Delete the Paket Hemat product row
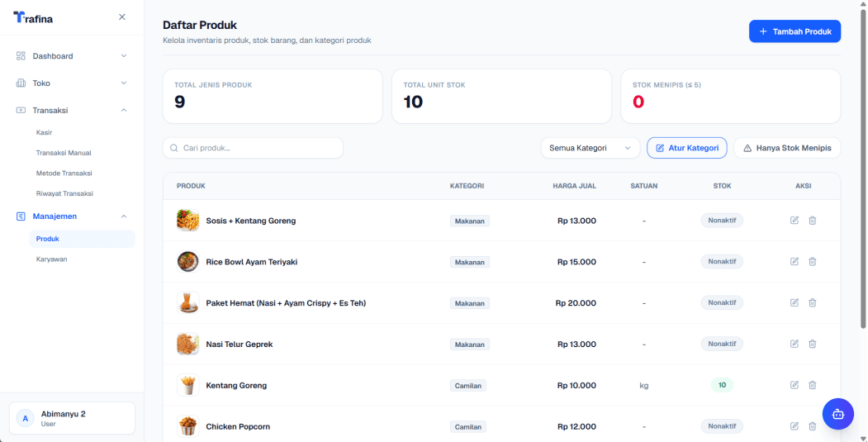Image resolution: width=868 pixels, height=442 pixels. pos(812,302)
